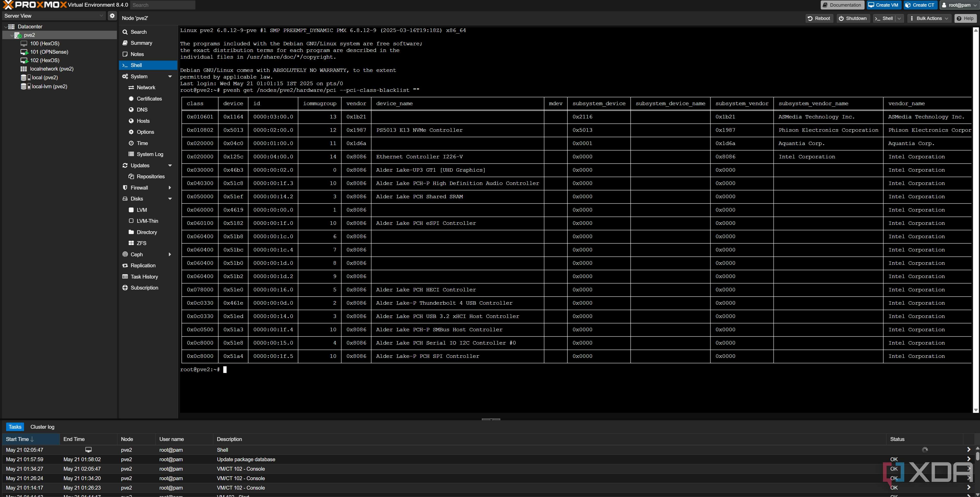The image size is (980, 497).
Task: Click the ZFS grid icon
Action: click(131, 243)
